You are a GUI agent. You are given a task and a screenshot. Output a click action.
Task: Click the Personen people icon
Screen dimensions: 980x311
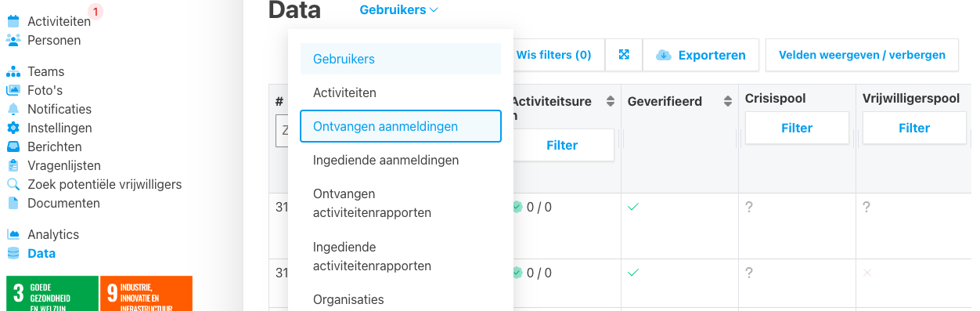tap(13, 40)
